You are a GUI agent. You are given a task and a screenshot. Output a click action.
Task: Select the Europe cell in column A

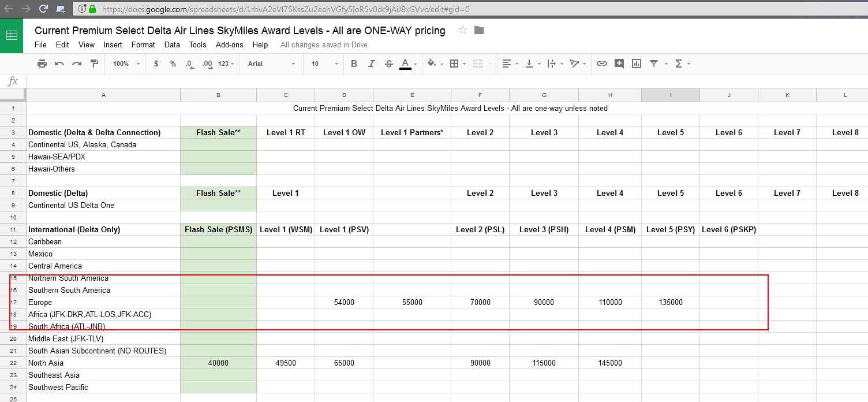click(x=103, y=302)
